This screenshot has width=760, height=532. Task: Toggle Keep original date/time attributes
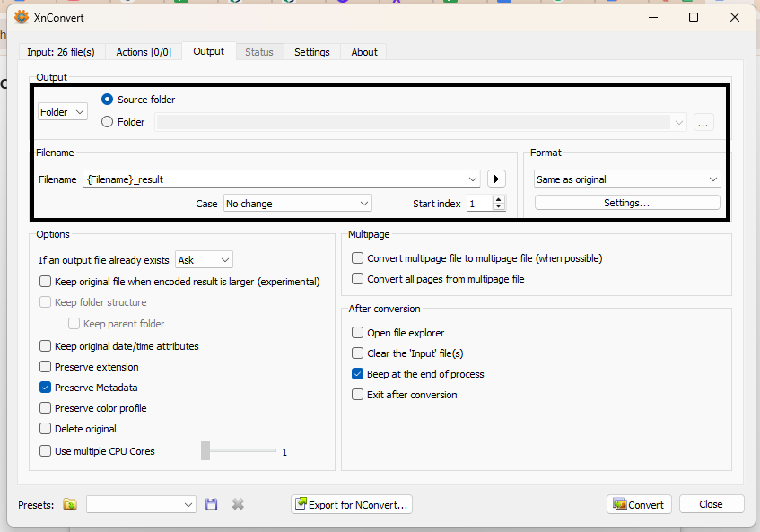(x=45, y=346)
